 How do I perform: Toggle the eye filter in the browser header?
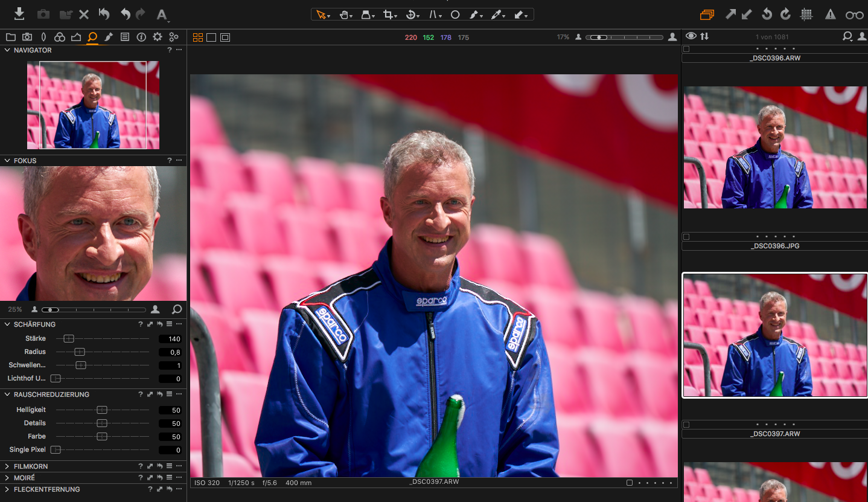690,36
